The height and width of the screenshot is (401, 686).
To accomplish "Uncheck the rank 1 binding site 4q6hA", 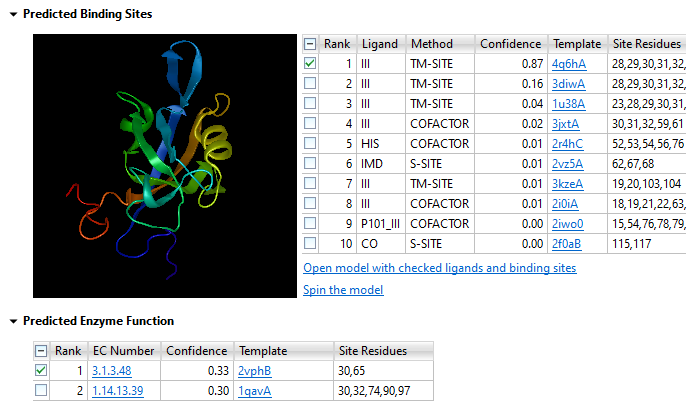I will pos(310,63).
